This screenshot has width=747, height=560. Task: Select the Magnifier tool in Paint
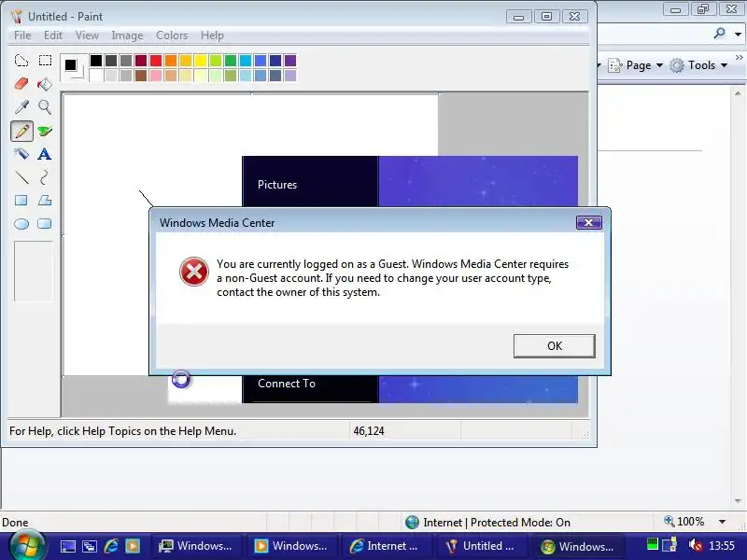click(45, 107)
